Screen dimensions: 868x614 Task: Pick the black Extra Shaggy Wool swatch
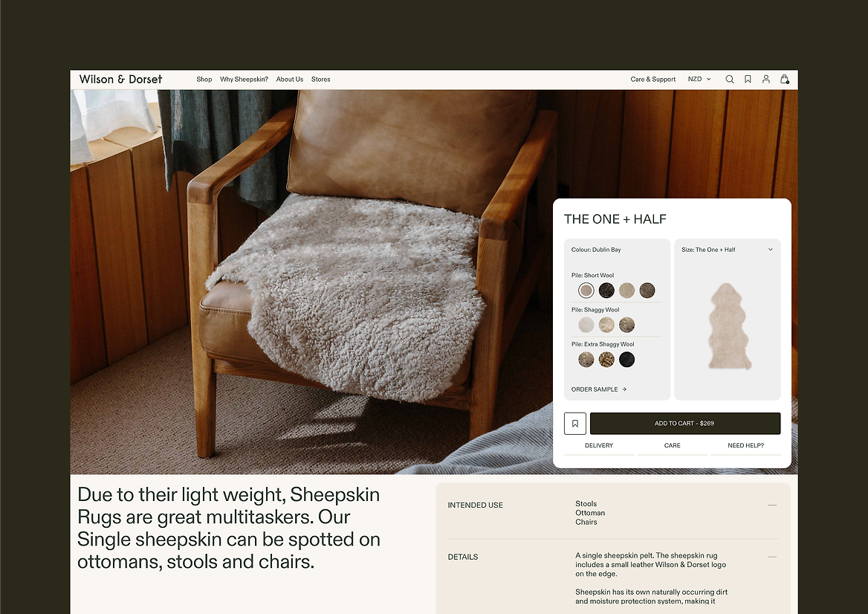point(626,359)
